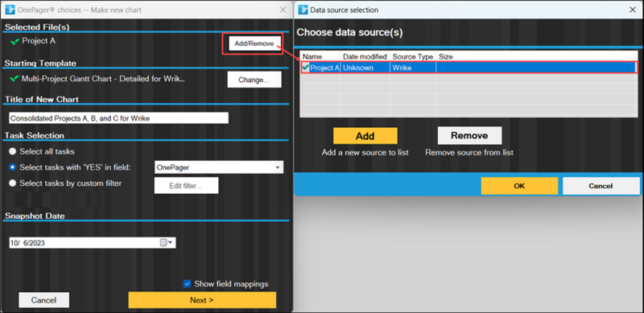Choose 'Select tasks with YES in field'
This screenshot has width=644, height=313.
tap(12, 167)
